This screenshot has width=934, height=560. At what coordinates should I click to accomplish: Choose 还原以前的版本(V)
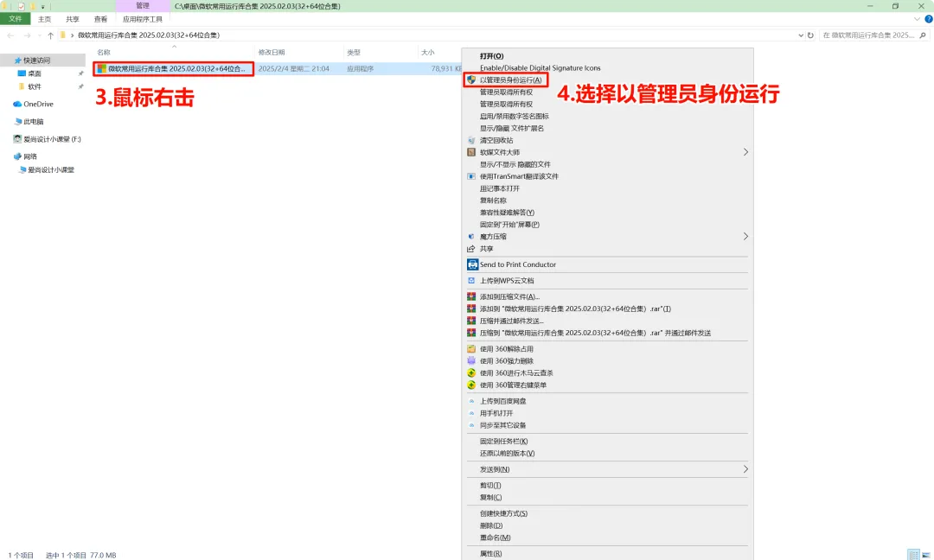click(x=508, y=454)
